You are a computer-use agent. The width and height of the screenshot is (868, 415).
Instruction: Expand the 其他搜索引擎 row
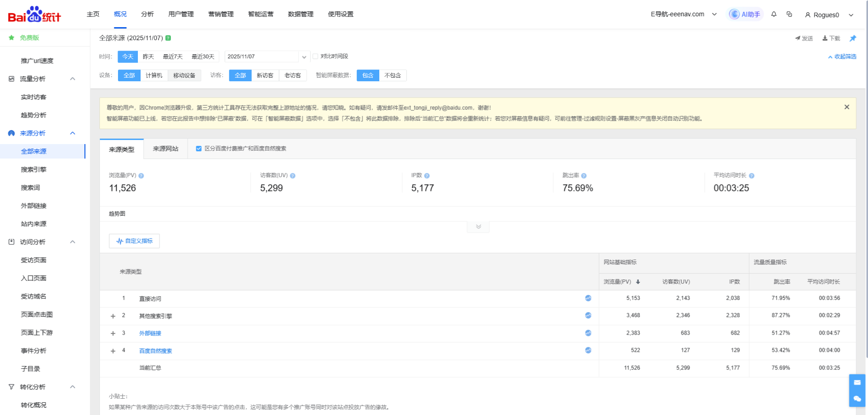pos(113,316)
